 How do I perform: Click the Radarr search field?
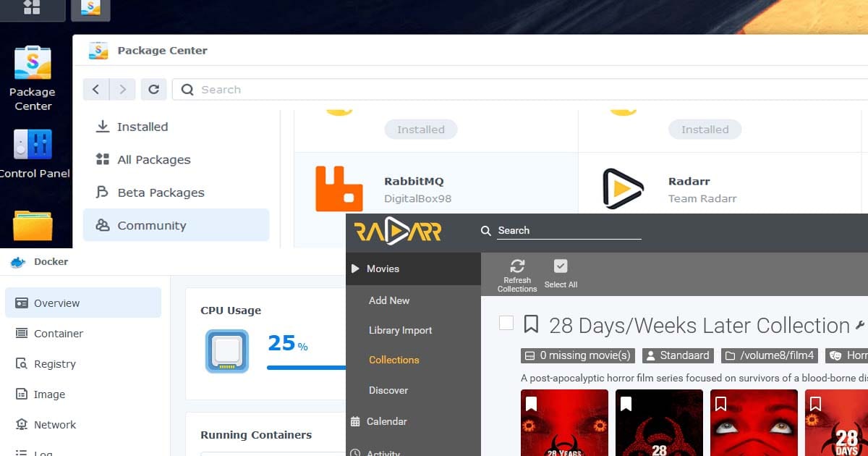(569, 230)
